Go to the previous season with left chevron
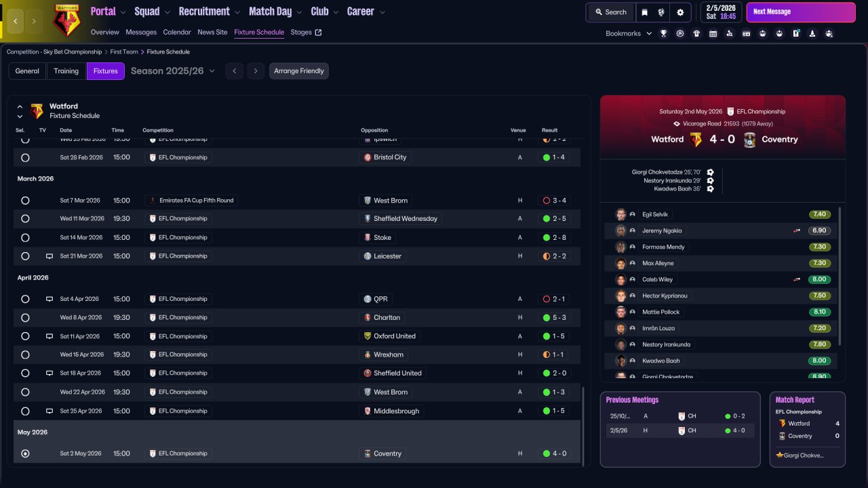Viewport: 868px width, 488px height. [235, 71]
